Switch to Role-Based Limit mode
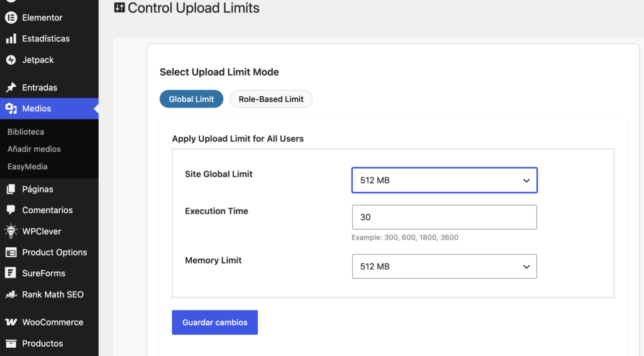Viewport: 644px width, 356px height. [271, 99]
